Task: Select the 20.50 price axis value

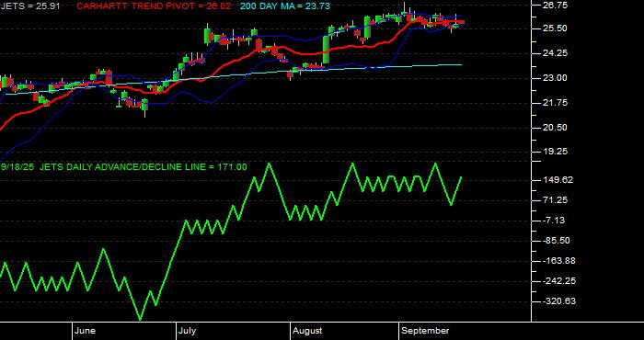Action: [556, 127]
